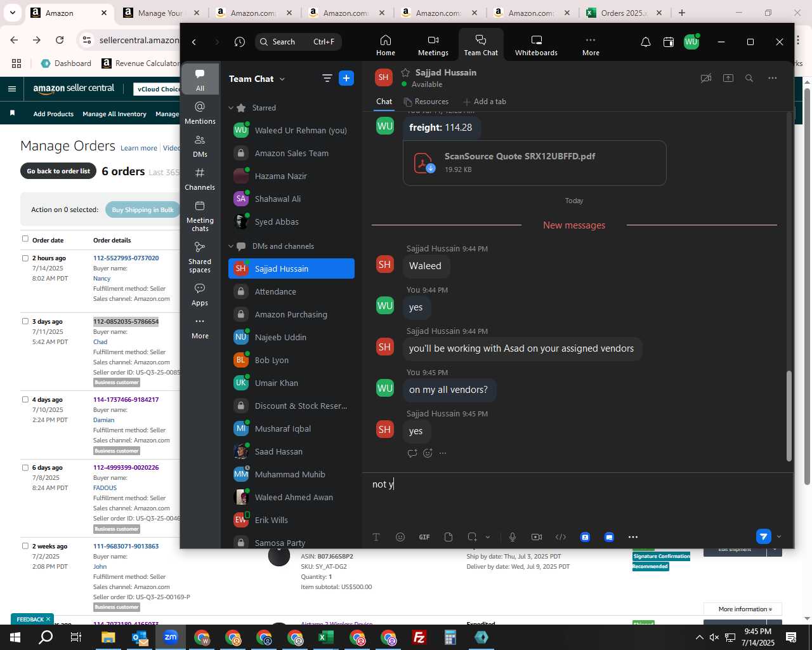The width and height of the screenshot is (812, 650).
Task: Open the More menu in Zoom top bar
Action: 591,45
